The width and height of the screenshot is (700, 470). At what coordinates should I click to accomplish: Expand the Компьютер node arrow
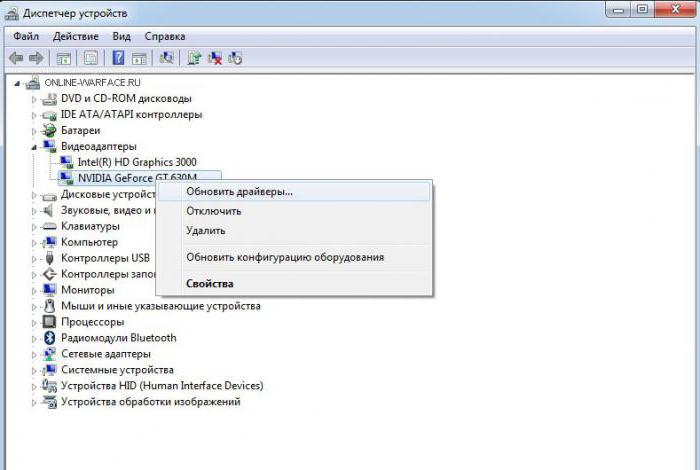[x=34, y=243]
